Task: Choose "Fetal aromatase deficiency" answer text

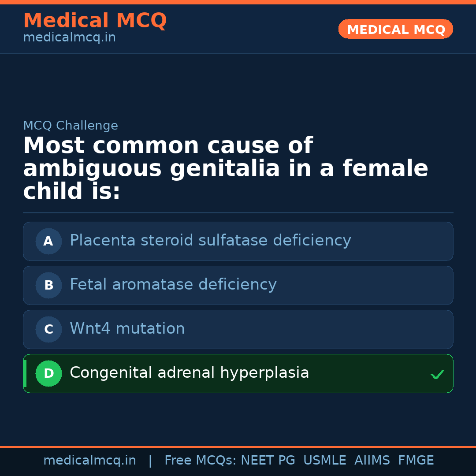Action: 173,285
